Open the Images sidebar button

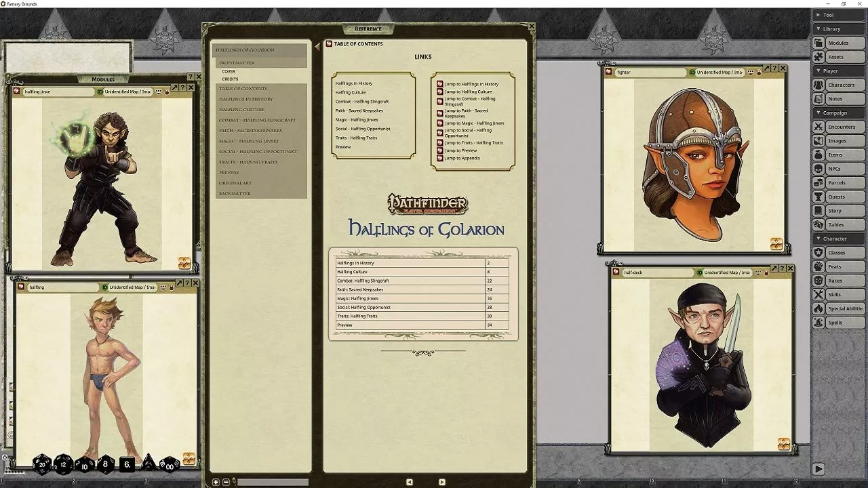pyautogui.click(x=837, y=141)
